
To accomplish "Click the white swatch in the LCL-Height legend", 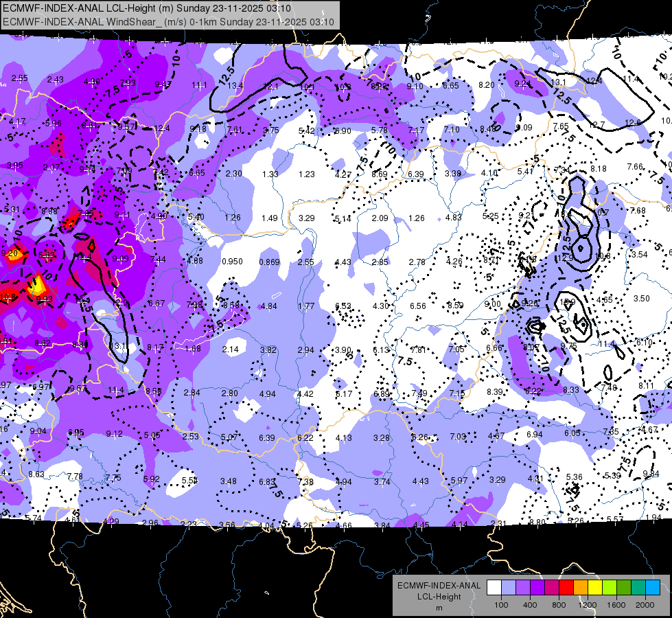I will coord(494,588).
